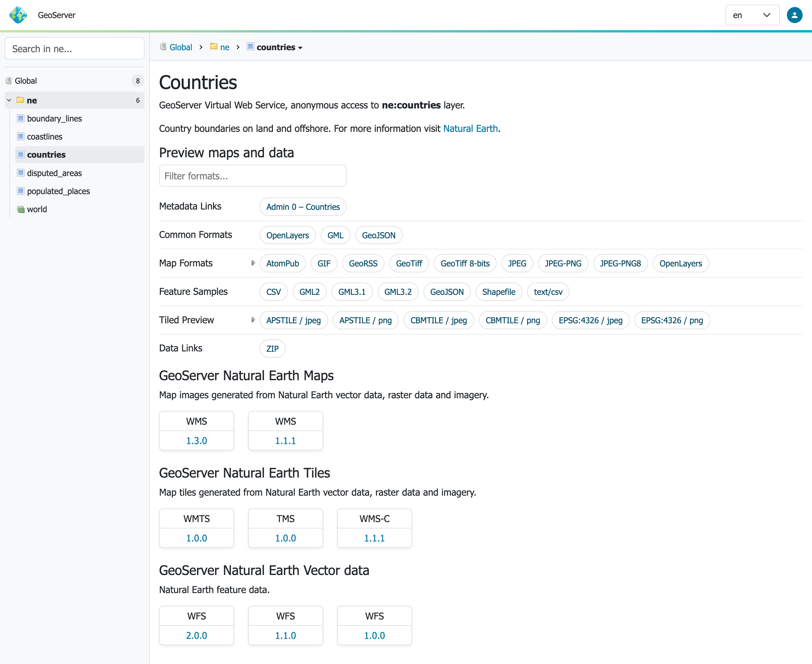Open Common Formats OpenLayers preview

pos(287,235)
